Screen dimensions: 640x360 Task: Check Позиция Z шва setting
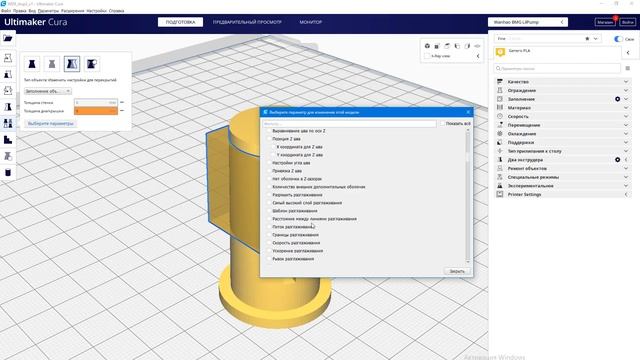click(269, 139)
